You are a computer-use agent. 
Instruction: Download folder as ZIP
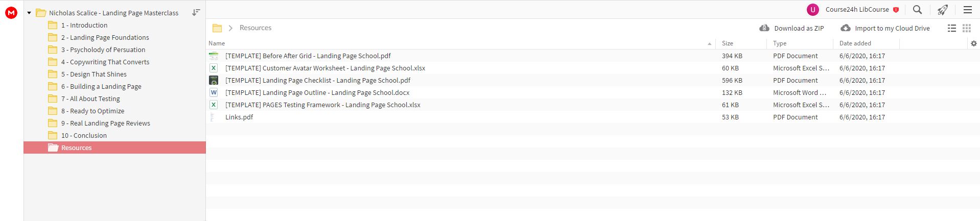792,28
